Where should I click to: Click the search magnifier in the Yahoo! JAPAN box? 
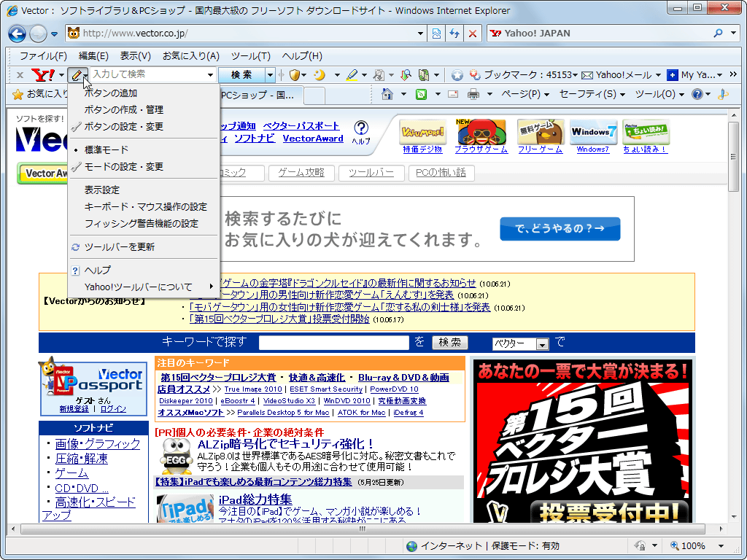(718, 34)
